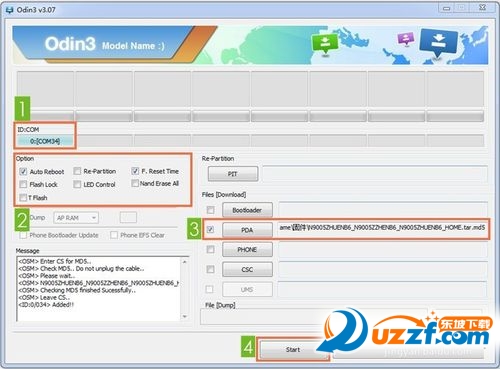This screenshot has height=369, width=500.
Task: Enable Flash Lock checkbox
Action: (23, 184)
